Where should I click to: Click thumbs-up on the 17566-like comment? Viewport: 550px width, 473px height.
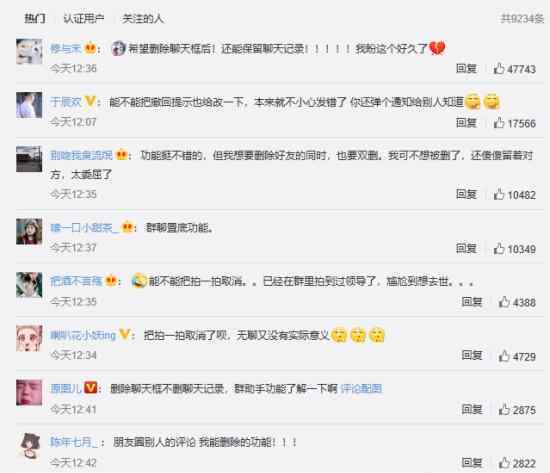pos(499,123)
